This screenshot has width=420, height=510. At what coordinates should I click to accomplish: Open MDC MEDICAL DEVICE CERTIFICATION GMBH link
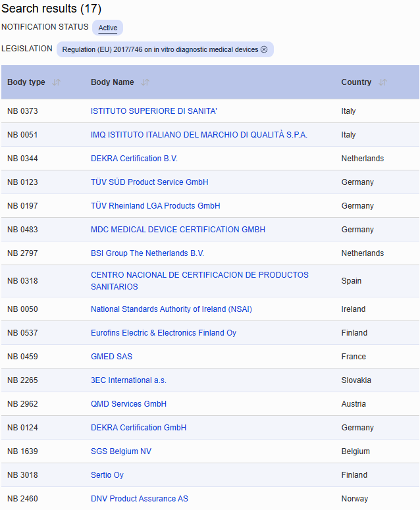(178, 230)
